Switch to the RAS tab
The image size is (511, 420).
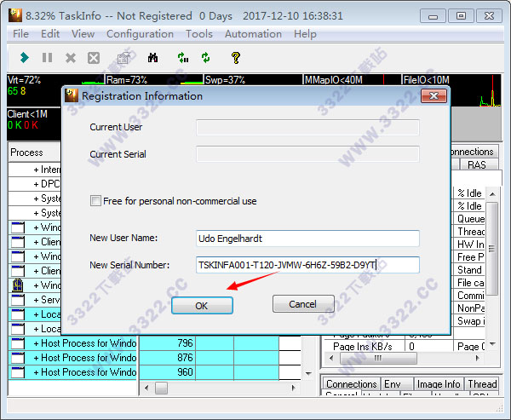tap(477, 164)
